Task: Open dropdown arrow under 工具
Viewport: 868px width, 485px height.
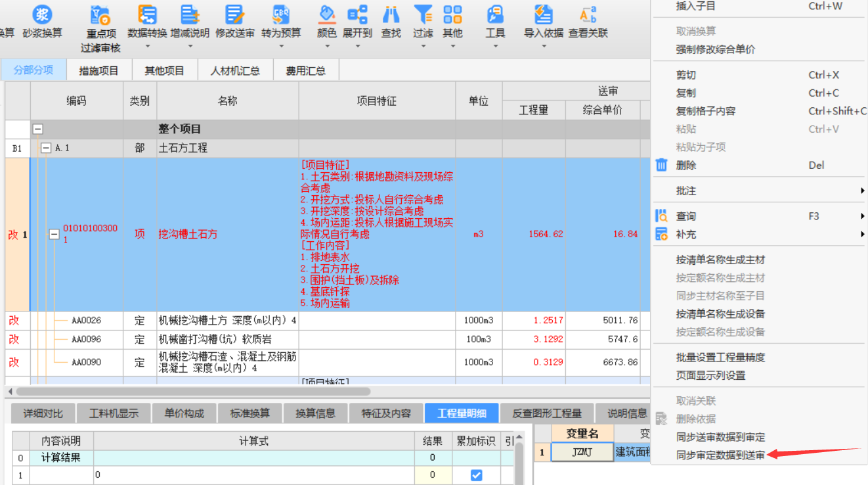Action: pos(495,47)
